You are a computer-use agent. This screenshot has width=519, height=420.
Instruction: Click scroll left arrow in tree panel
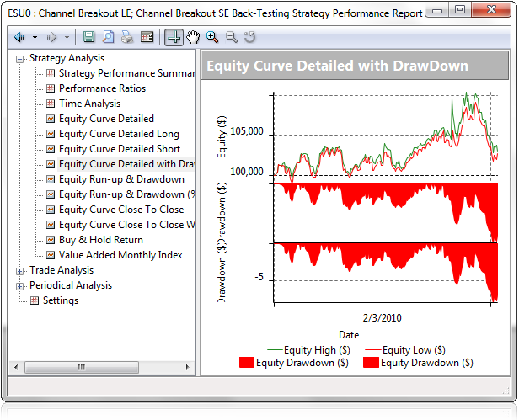tap(16, 368)
